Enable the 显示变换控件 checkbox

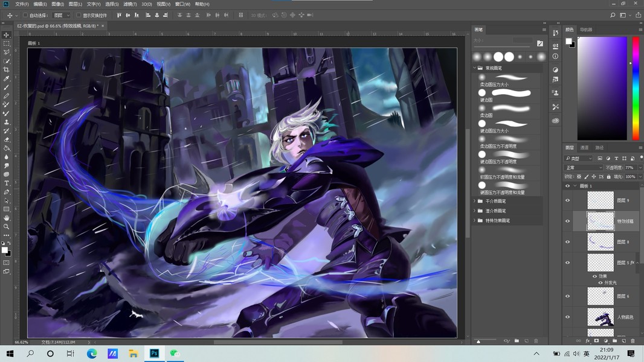pyautogui.click(x=79, y=15)
